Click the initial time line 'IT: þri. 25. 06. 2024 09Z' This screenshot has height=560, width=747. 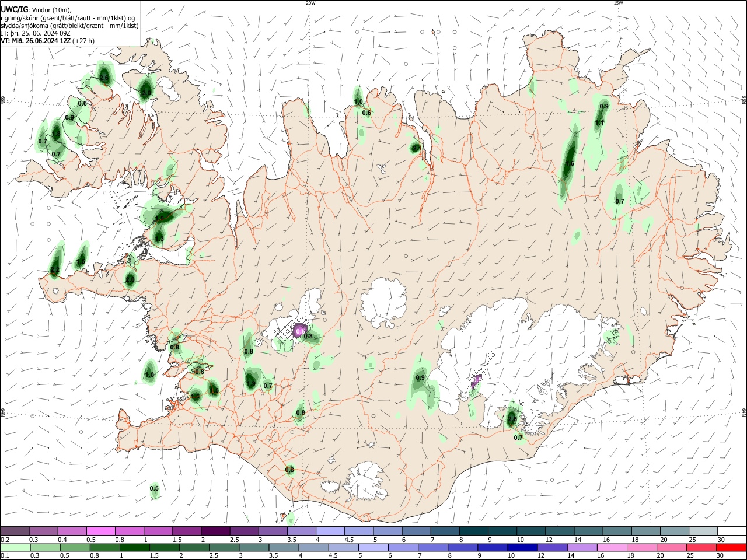click(x=36, y=33)
